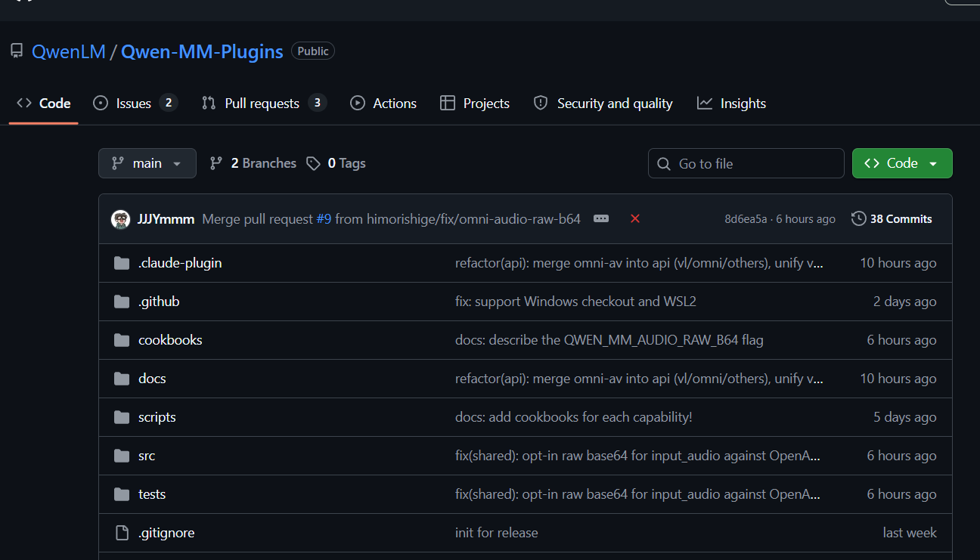980x560 pixels.
Task: Click the '5 days ago' timestamp for scripts
Action: click(905, 417)
